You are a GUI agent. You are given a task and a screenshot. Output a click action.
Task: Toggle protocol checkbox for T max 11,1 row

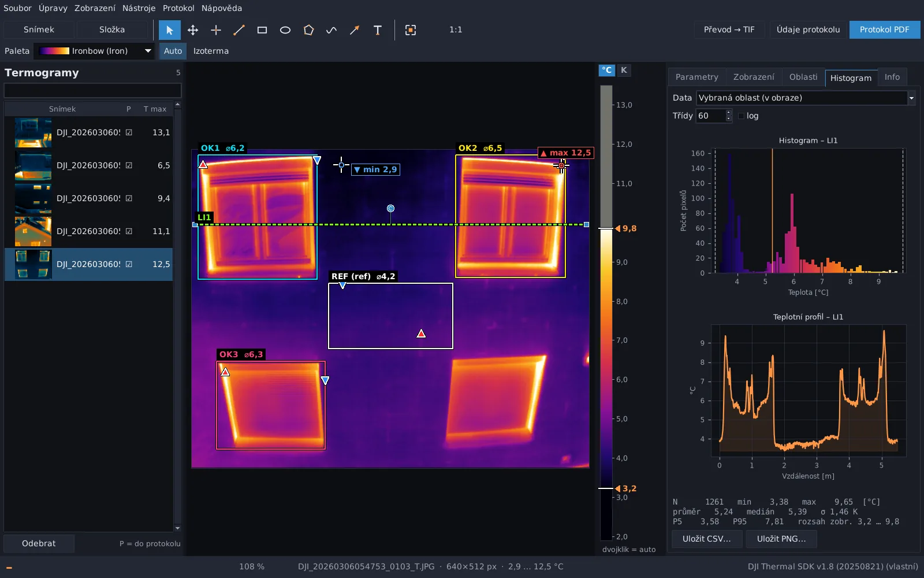pos(129,231)
